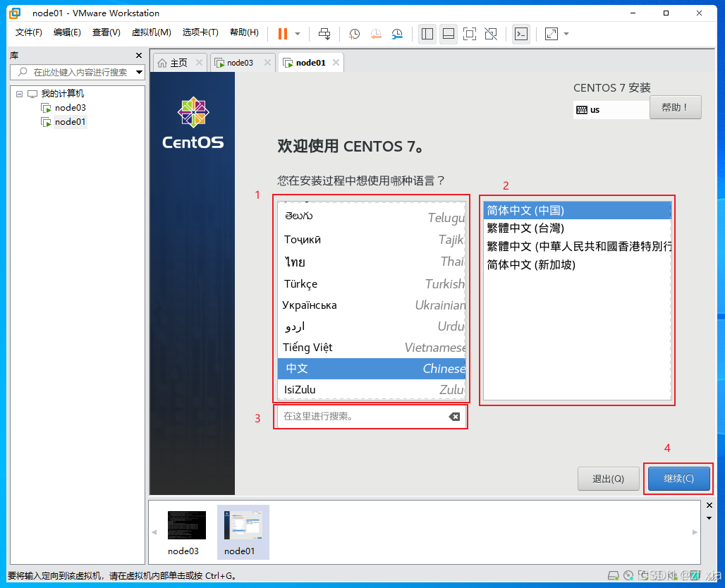Click the CD/DVD status icon
Screen dimensions: 725x588
[x=628, y=575]
